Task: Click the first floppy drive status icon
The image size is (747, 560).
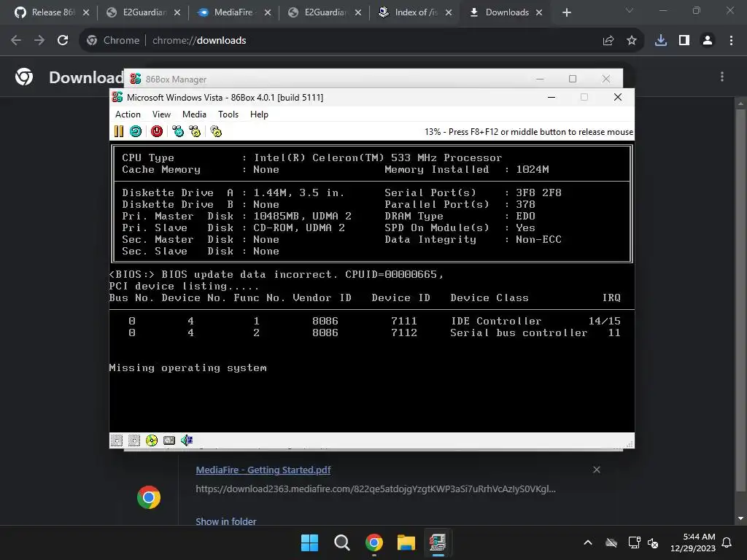Action: tap(117, 440)
